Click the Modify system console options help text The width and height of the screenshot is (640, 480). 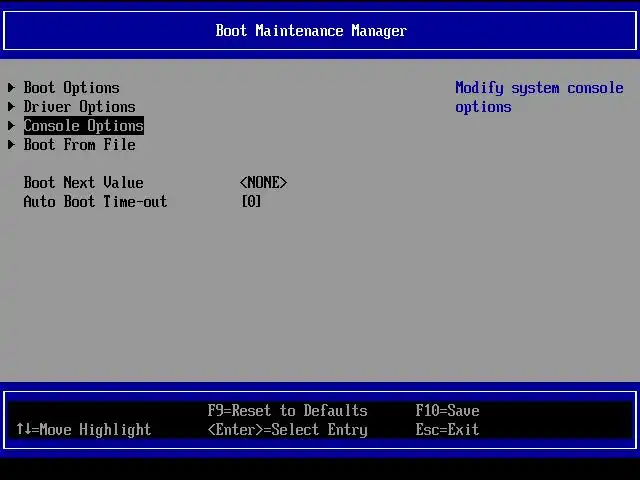point(539,97)
